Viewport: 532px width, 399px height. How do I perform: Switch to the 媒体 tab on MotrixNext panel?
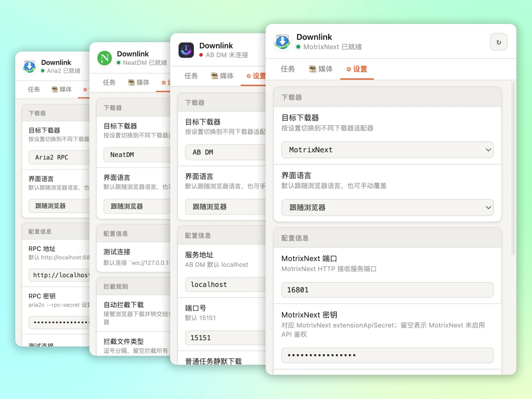pos(320,69)
